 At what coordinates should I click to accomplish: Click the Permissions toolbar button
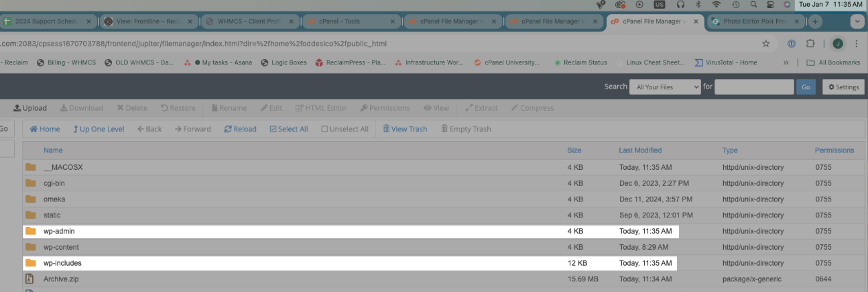385,108
